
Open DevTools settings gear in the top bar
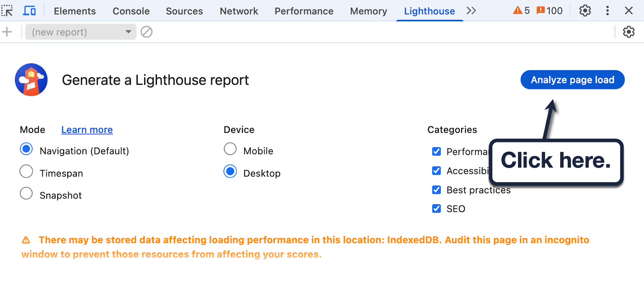click(x=585, y=10)
